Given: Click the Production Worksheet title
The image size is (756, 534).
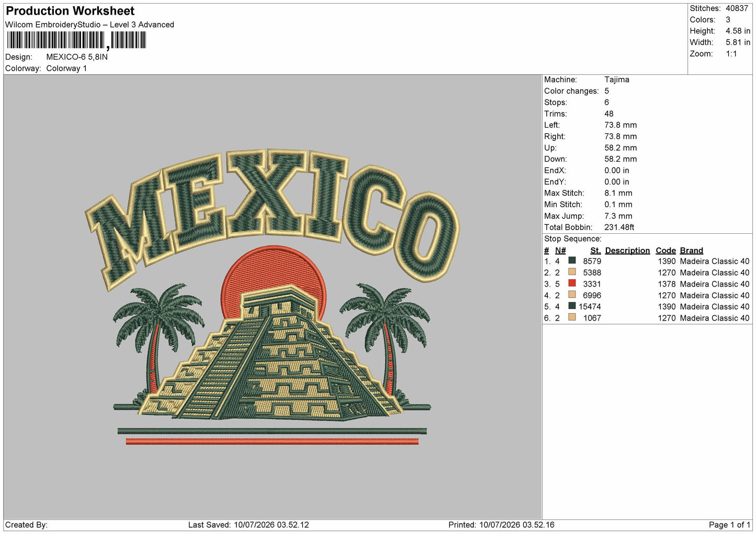Looking at the screenshot, I should [70, 11].
